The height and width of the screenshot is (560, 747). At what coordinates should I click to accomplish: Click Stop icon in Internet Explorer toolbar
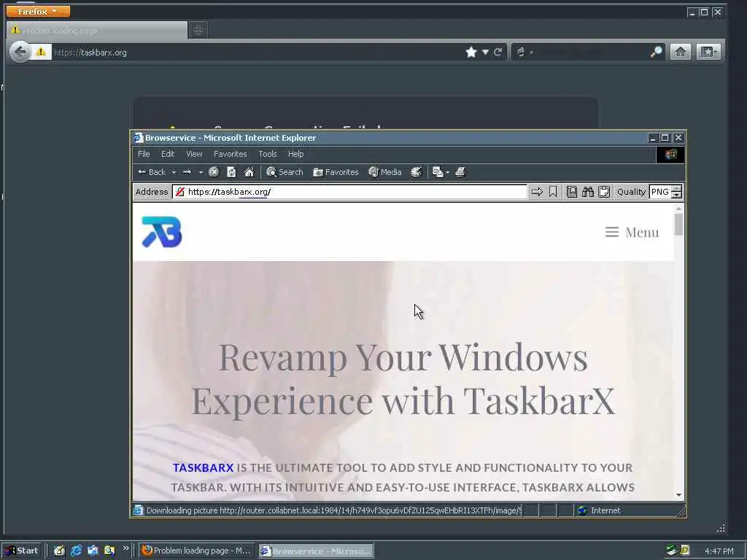tap(214, 172)
